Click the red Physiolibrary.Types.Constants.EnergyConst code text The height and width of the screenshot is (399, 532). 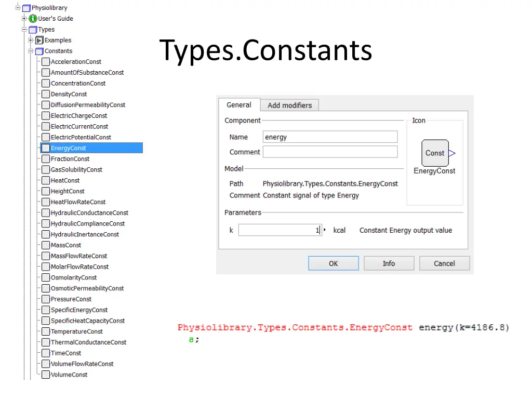pos(295,328)
